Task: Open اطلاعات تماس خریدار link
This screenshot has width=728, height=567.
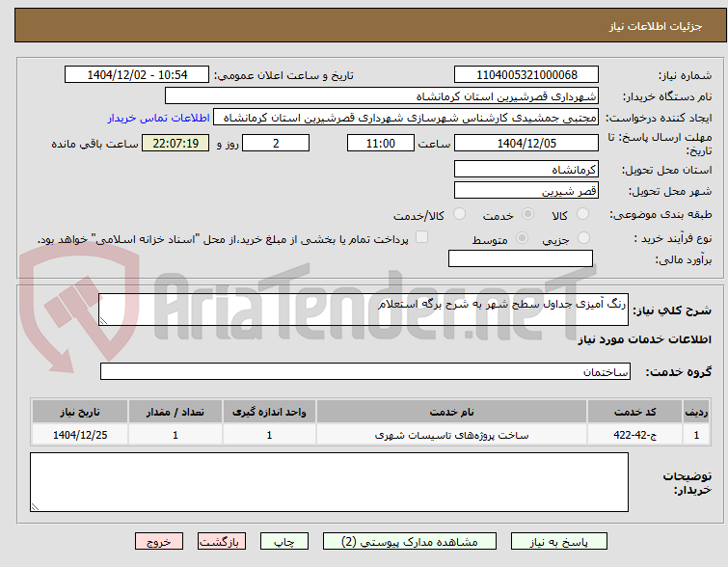Action: (x=159, y=118)
